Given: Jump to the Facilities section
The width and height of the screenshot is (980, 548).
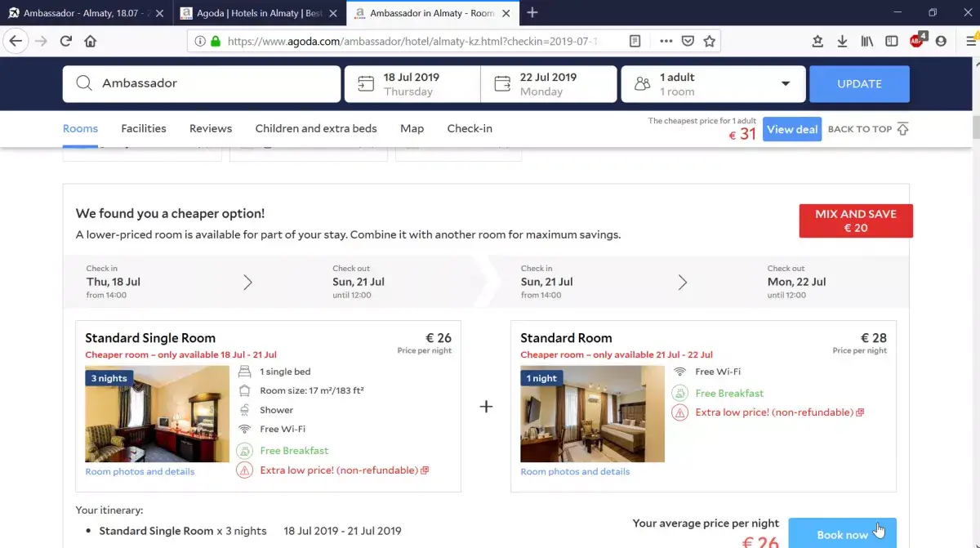Looking at the screenshot, I should tap(144, 128).
